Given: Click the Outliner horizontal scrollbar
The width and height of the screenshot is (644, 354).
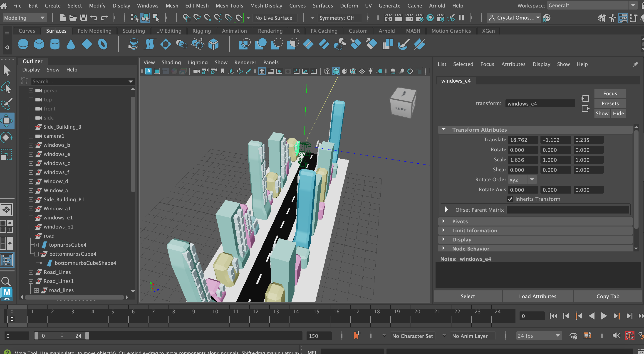Looking at the screenshot, I should (x=74, y=297).
